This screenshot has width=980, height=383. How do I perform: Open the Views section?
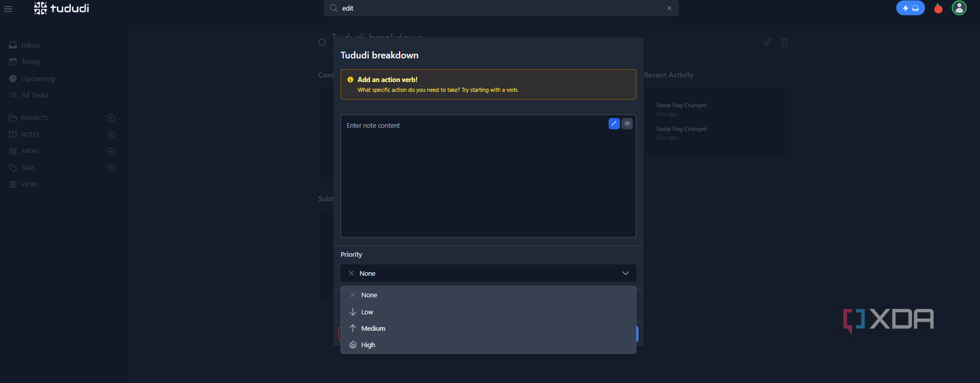(x=30, y=184)
